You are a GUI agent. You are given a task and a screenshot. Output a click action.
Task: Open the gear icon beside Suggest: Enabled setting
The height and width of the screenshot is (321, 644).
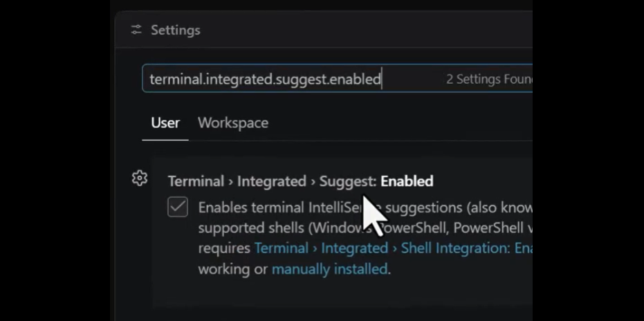coord(140,178)
